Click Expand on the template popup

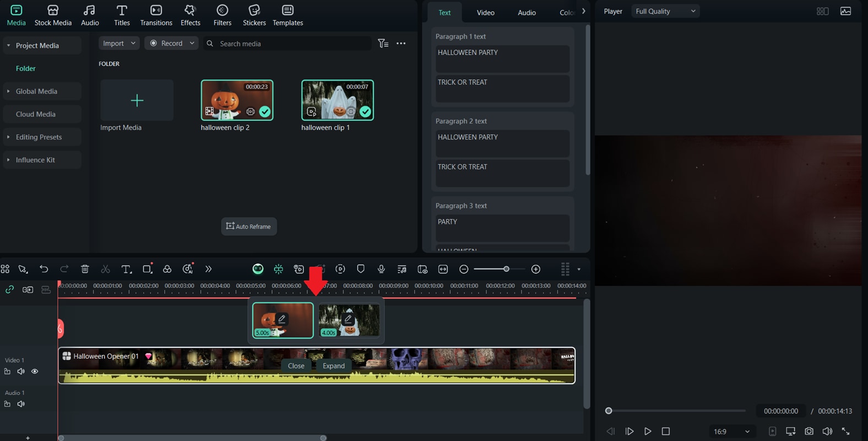point(334,365)
